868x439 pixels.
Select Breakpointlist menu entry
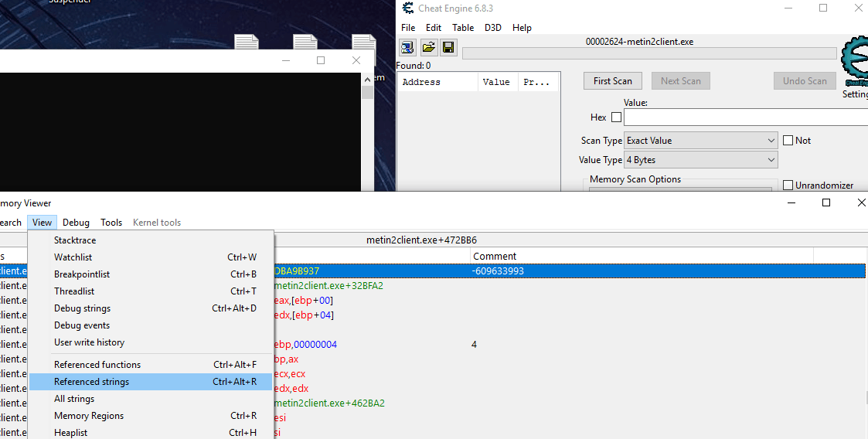pos(151,274)
